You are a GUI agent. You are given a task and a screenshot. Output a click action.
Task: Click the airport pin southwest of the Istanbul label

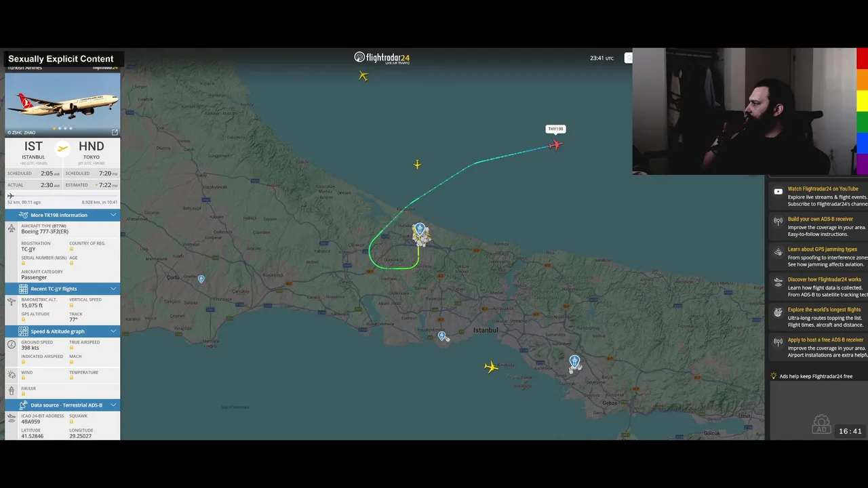[441, 336]
